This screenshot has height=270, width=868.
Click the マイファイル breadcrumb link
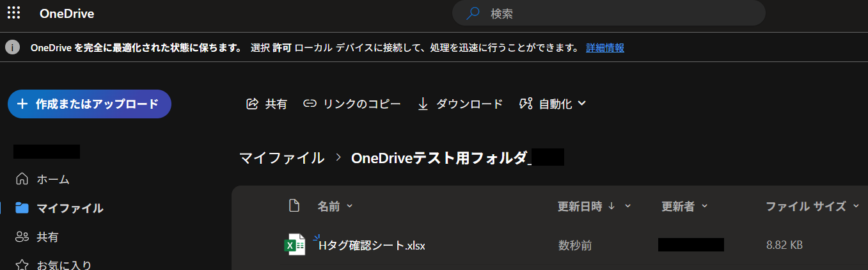tap(282, 158)
